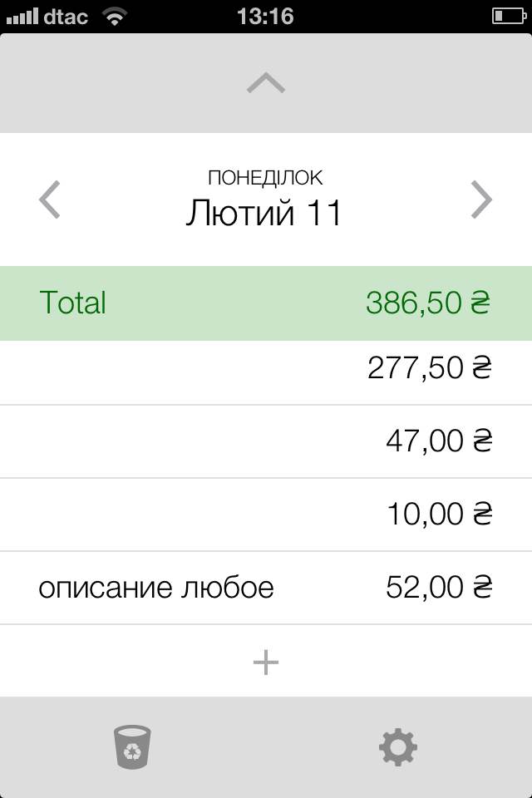
Task: Open settings via the gear icon
Action: 398,747
